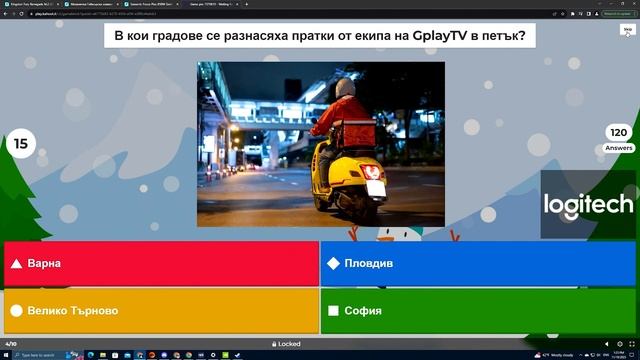The image size is (640, 360).
Task: Click the 4/10 question progress counter
Action: coord(11,344)
